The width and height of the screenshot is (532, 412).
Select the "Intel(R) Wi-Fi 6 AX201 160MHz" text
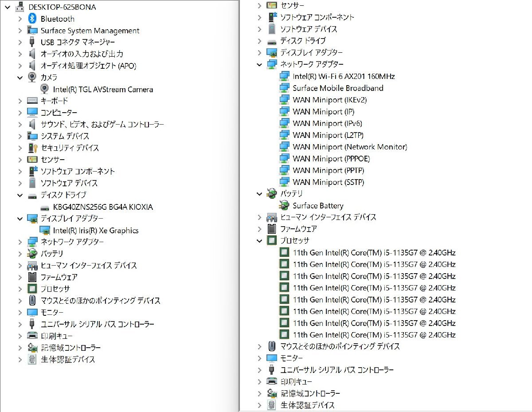(x=344, y=76)
